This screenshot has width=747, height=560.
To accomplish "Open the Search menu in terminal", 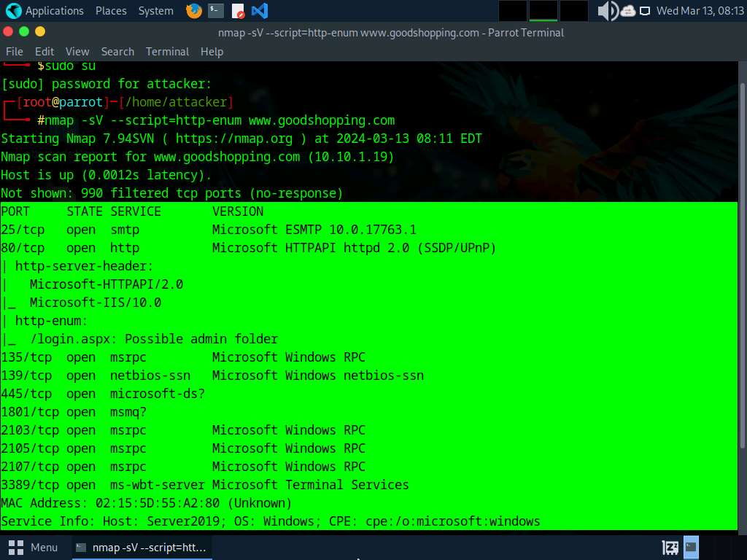I will (x=117, y=52).
